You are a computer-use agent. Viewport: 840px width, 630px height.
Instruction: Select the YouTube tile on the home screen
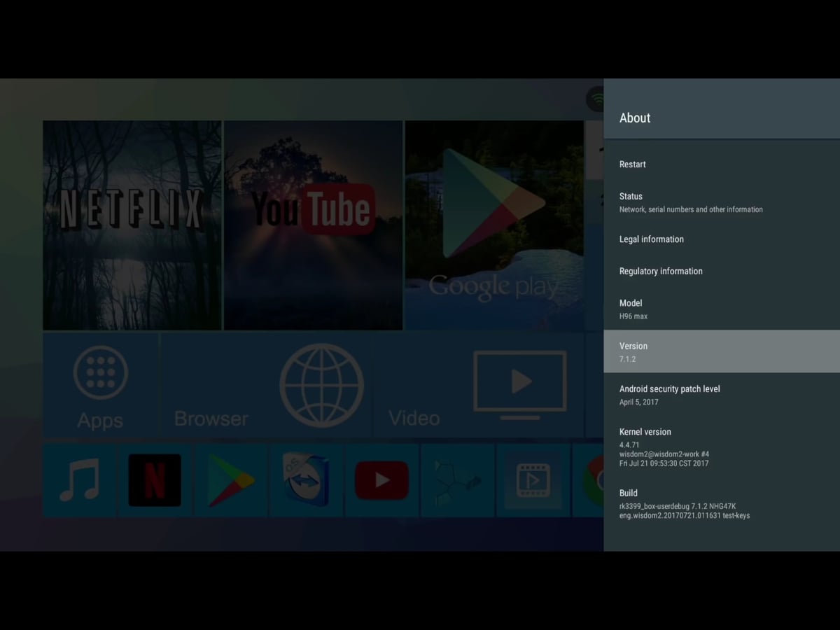point(313,224)
